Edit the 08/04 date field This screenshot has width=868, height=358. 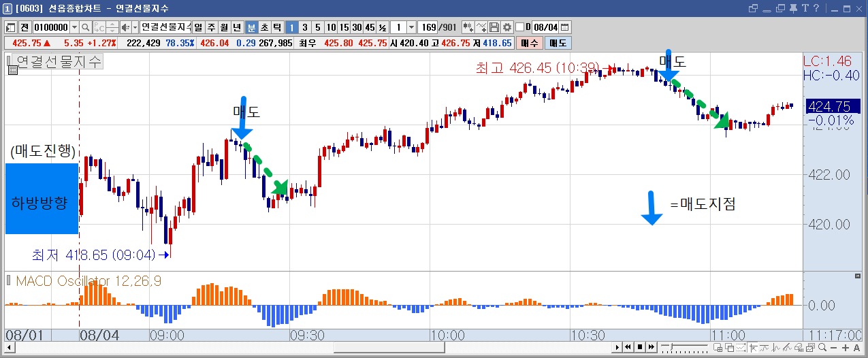point(545,27)
